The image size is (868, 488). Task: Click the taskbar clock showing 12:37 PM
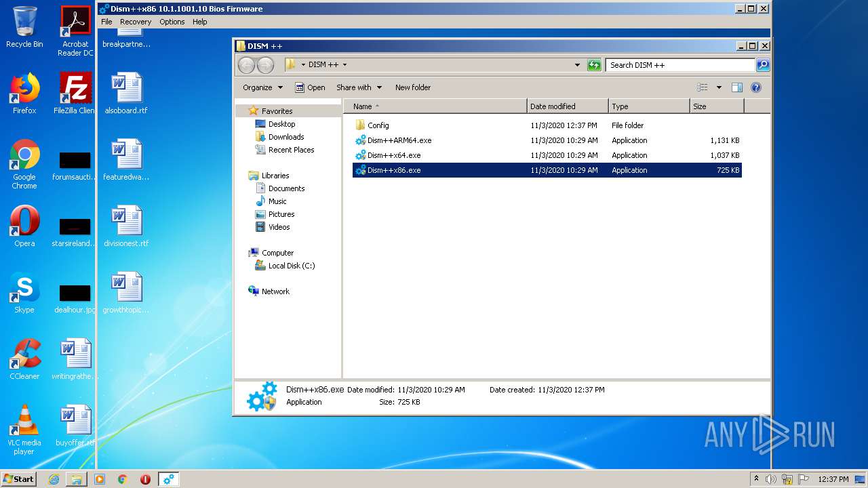tap(833, 479)
